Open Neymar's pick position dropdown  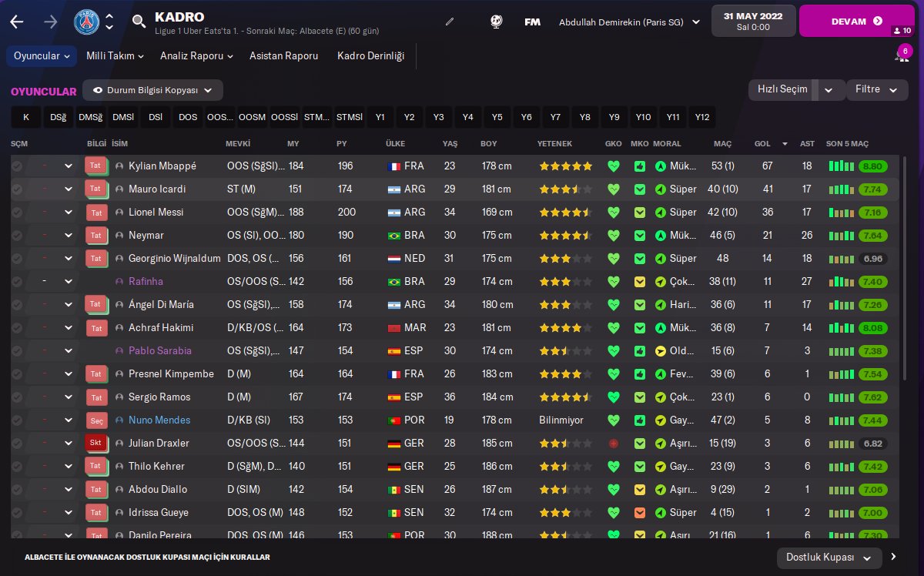[69, 236]
